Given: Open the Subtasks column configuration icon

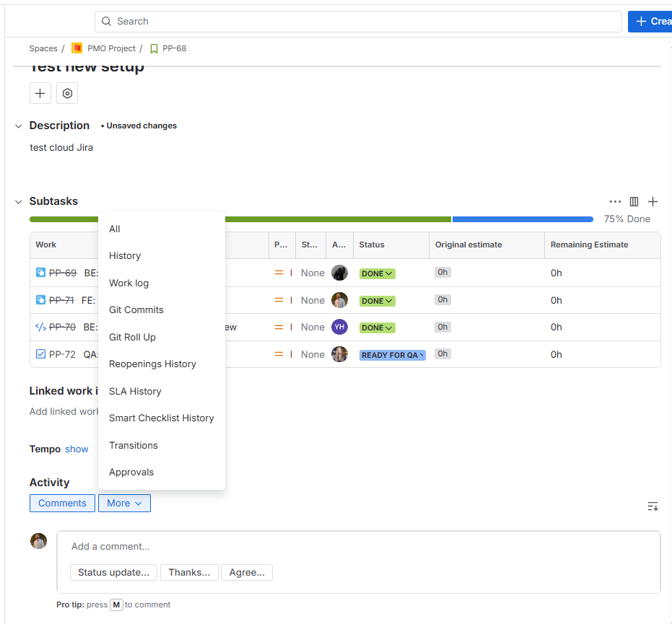Looking at the screenshot, I should pyautogui.click(x=634, y=201).
